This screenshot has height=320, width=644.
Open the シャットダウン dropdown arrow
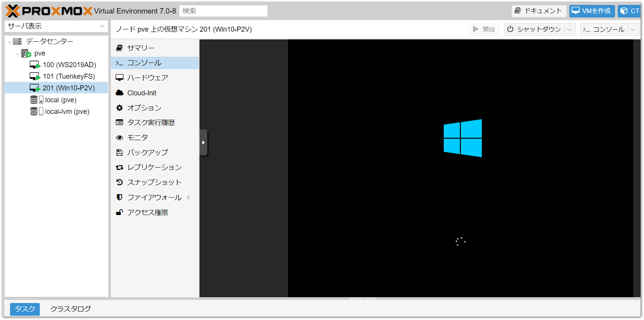click(x=570, y=29)
